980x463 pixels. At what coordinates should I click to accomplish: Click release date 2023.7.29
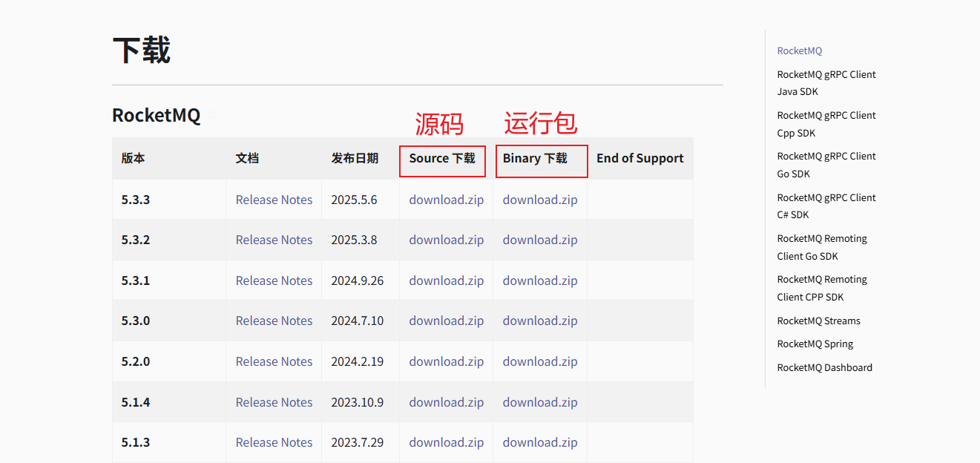pos(358,442)
